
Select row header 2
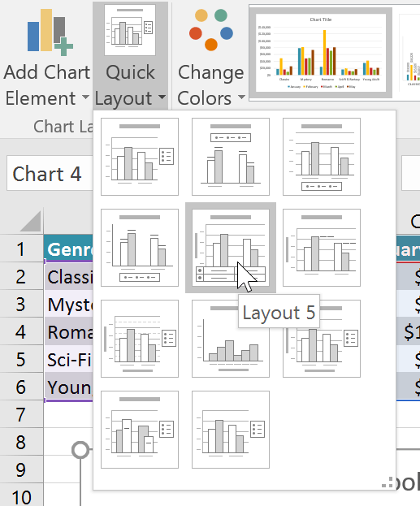21,276
